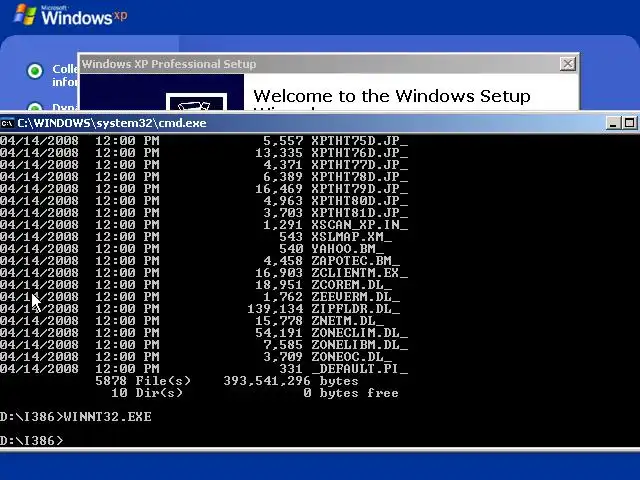This screenshot has width=640, height=480.
Task: Click the ZONECLIM.DL_ file name
Action: [360, 333]
